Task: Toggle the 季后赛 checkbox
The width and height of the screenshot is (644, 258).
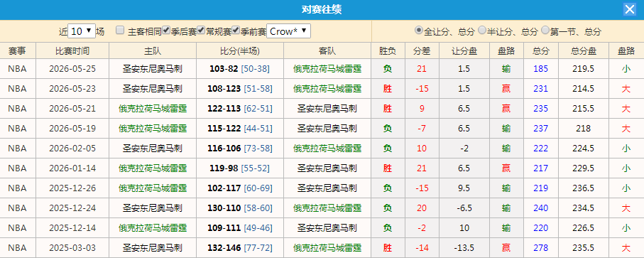Action: tap(166, 30)
